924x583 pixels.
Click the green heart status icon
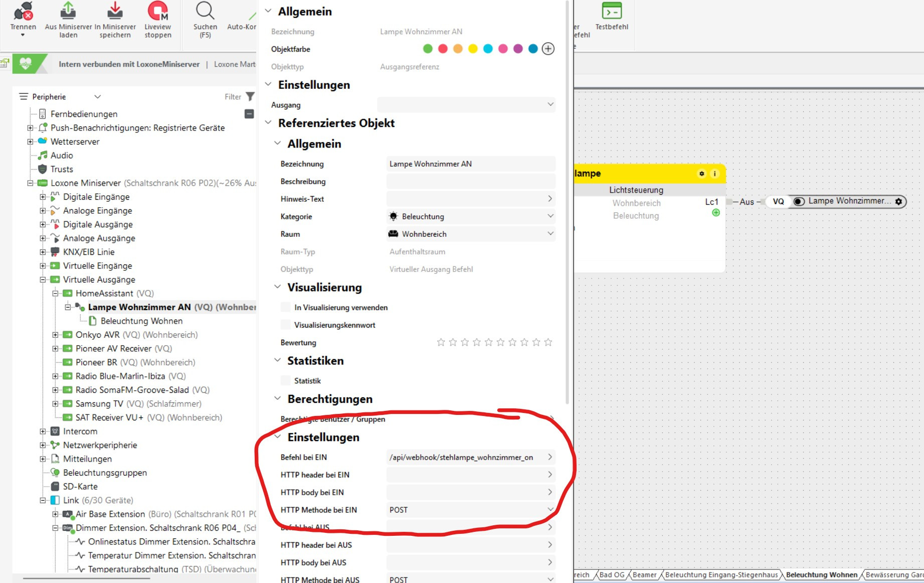pos(26,64)
